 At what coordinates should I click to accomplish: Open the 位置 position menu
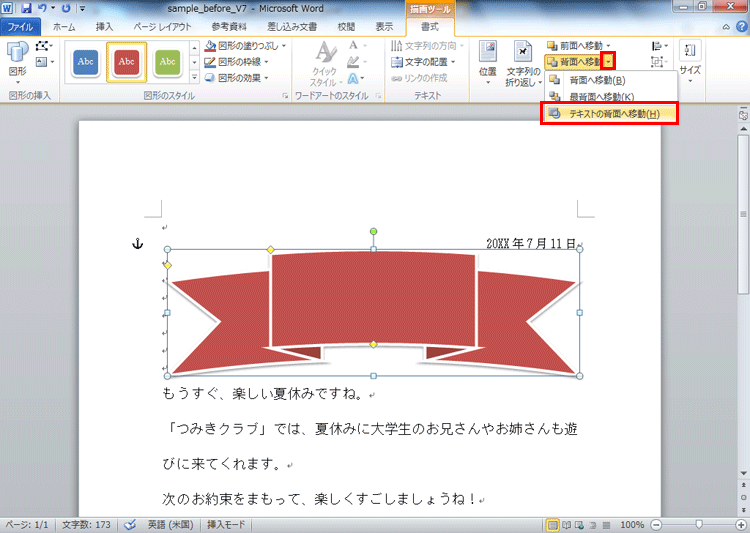tap(488, 63)
